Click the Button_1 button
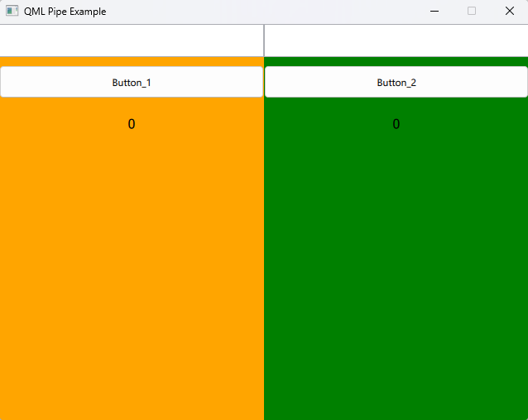Screen dimensions: 528x420 pos(132,82)
